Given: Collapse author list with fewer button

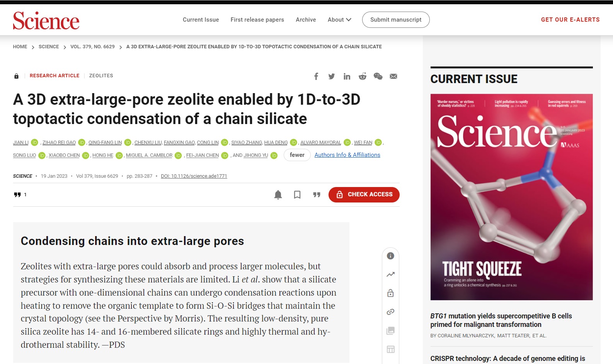Looking at the screenshot, I should [297, 155].
